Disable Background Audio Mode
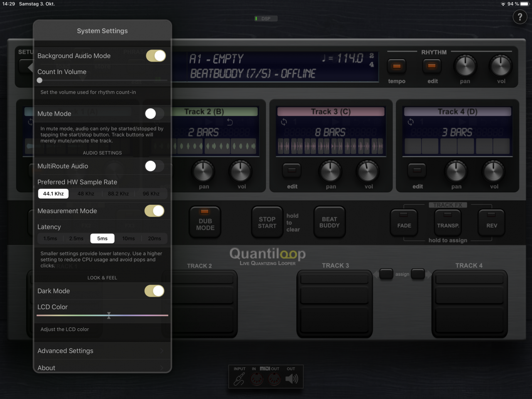Image resolution: width=532 pixels, height=399 pixels. pos(156,56)
